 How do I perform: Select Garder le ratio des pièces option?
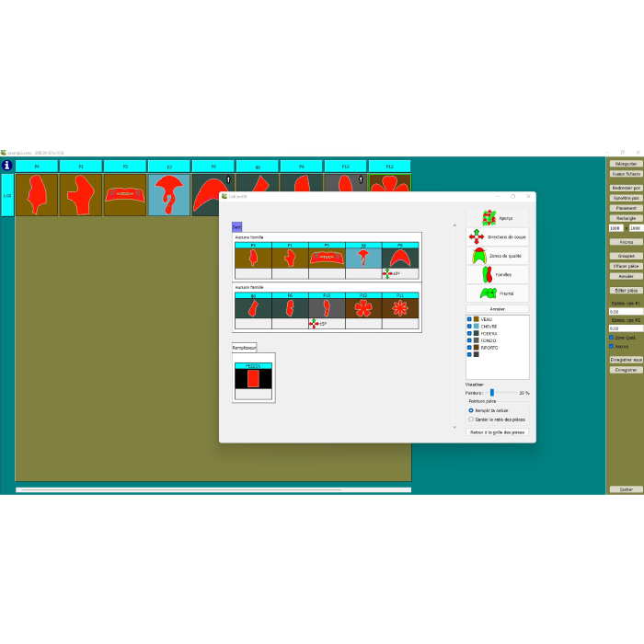click(471, 420)
